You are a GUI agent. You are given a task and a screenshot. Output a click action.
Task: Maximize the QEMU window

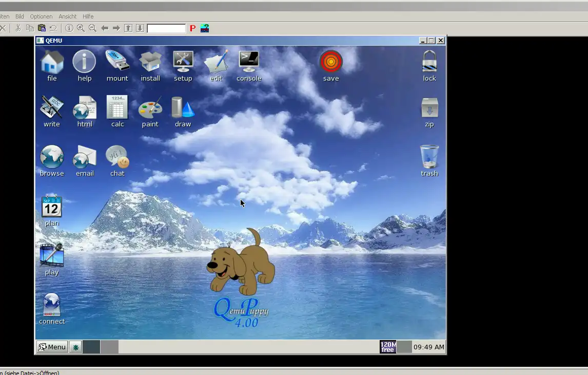(432, 41)
